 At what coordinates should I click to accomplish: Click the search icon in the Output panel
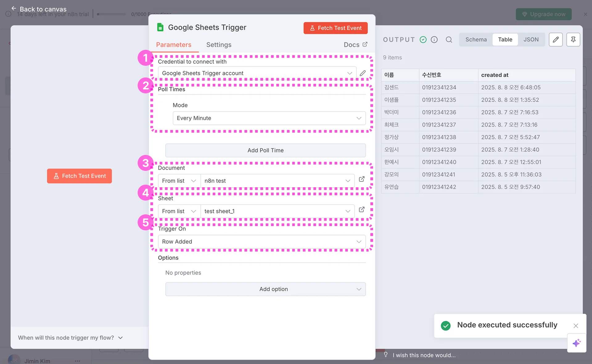[x=449, y=40]
